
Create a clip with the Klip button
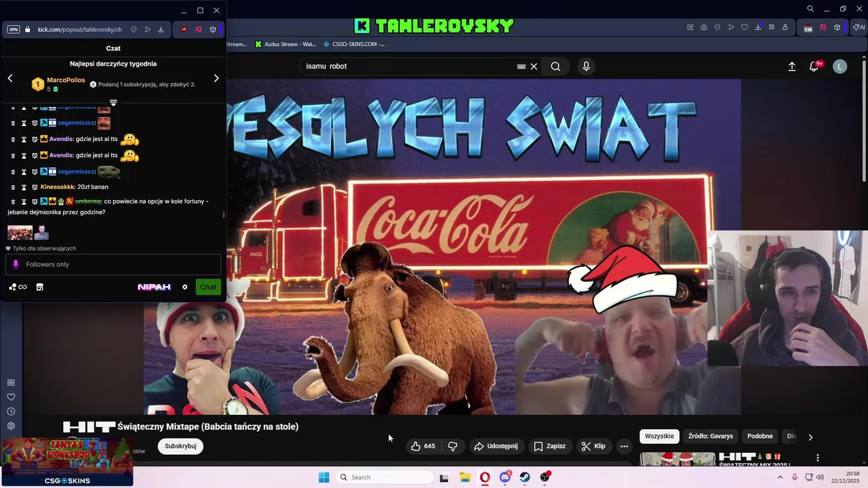pyautogui.click(x=593, y=446)
